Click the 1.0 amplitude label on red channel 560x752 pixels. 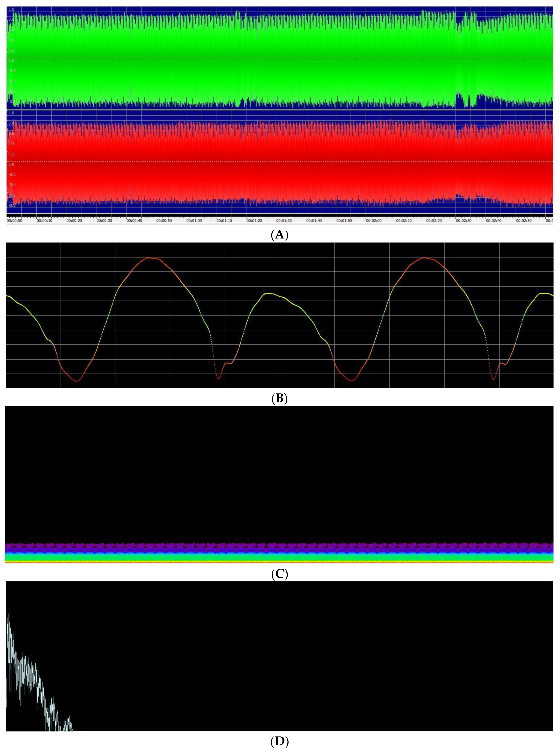11,113
